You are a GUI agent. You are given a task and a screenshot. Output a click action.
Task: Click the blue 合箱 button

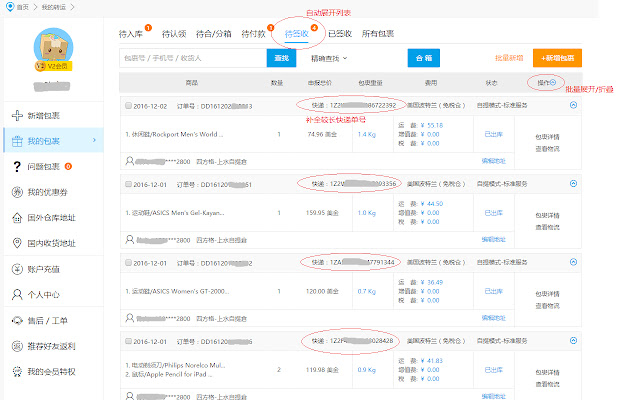424,58
